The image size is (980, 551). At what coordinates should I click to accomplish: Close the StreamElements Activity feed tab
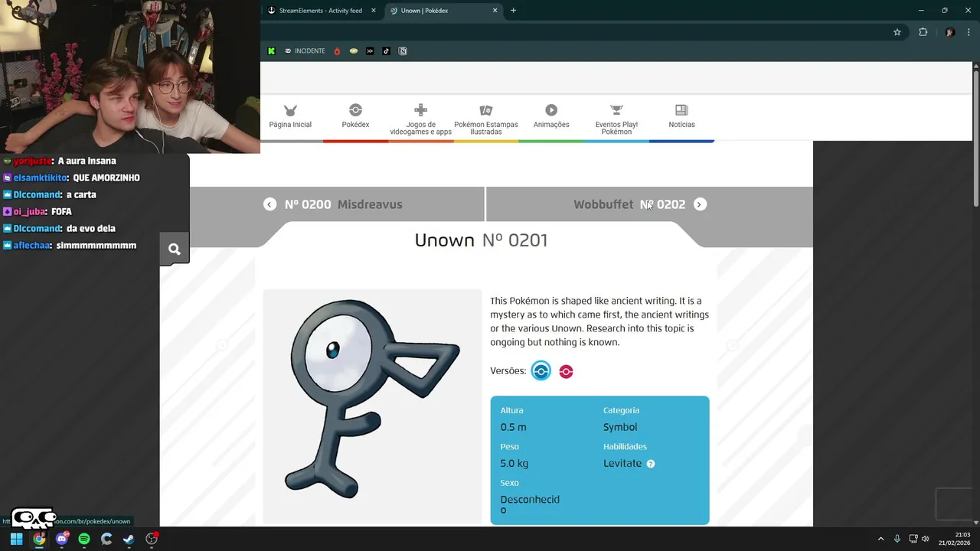point(374,11)
